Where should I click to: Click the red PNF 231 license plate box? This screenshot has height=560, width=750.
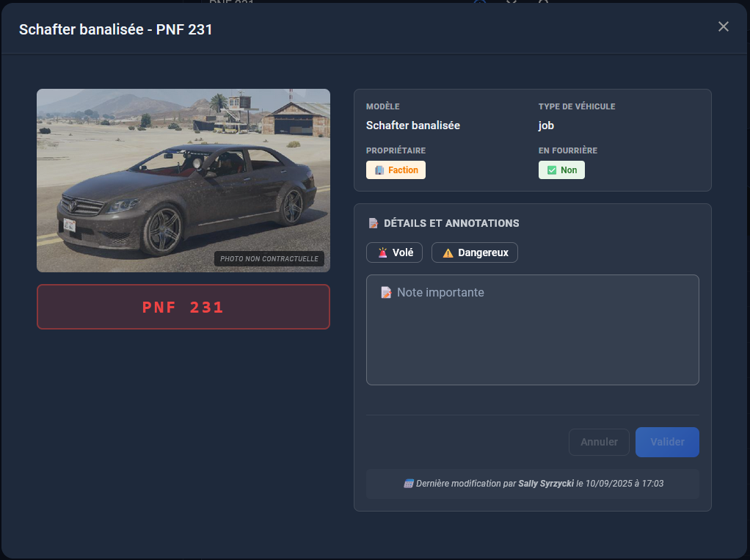click(183, 307)
